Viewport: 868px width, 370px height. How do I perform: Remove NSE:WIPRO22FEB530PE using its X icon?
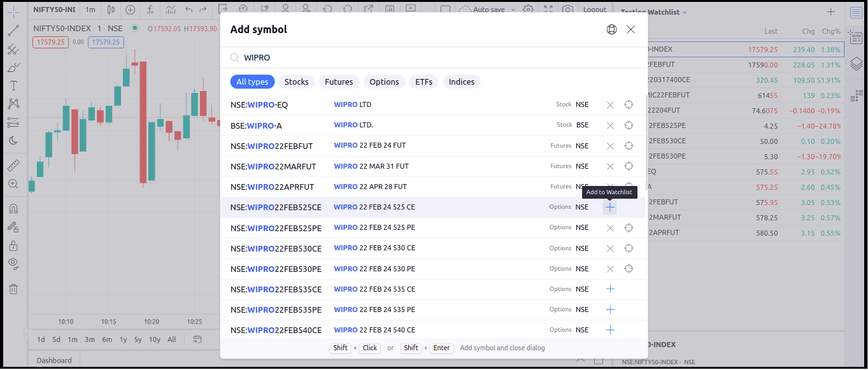[610, 269]
